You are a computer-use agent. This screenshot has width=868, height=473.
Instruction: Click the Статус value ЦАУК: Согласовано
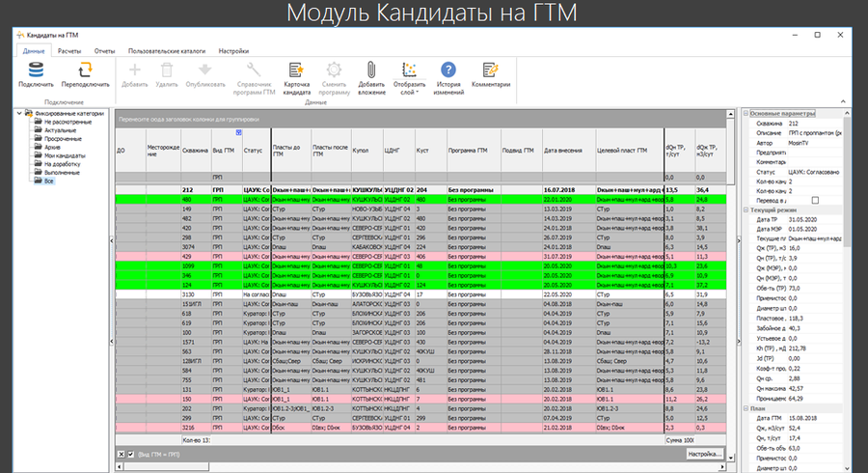[x=814, y=172]
